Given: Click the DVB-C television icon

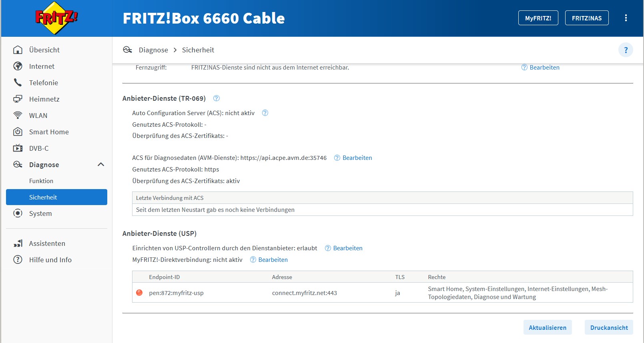Looking at the screenshot, I should click(x=18, y=148).
